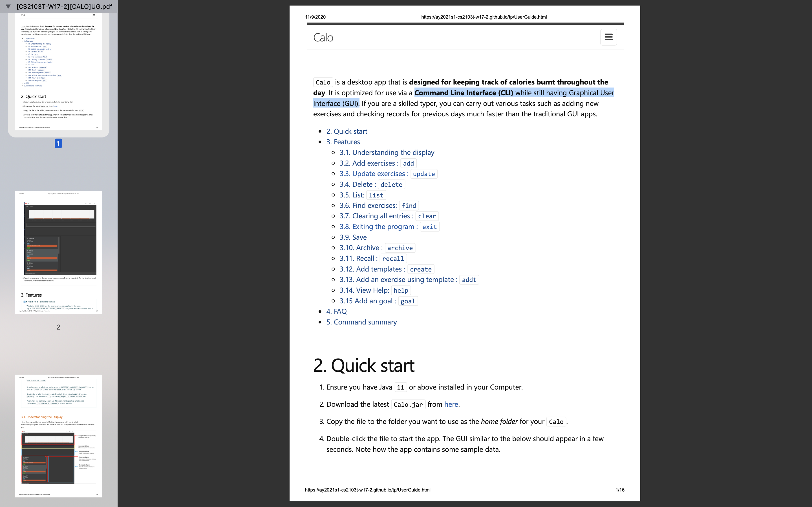Viewport: 812px width, 507px height.
Task: Click the Calo title in page header
Action: (x=323, y=37)
